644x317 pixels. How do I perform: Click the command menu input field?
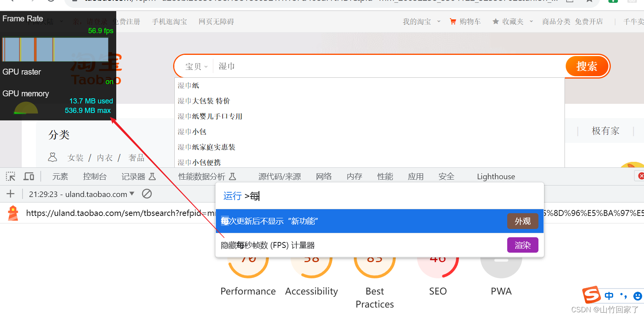pos(380,196)
